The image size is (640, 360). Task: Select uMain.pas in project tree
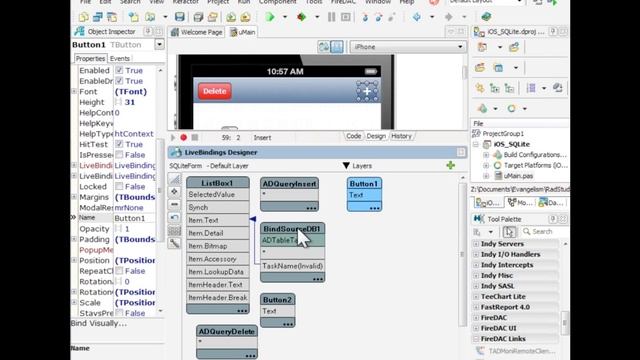click(518, 176)
